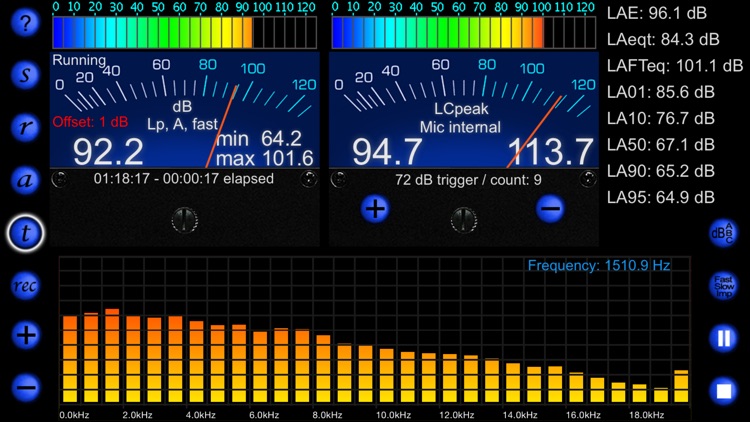Viewport: 750px width, 422px height.
Task: Tap the LAeqt: 84.3 dB reading
Action: (662, 40)
